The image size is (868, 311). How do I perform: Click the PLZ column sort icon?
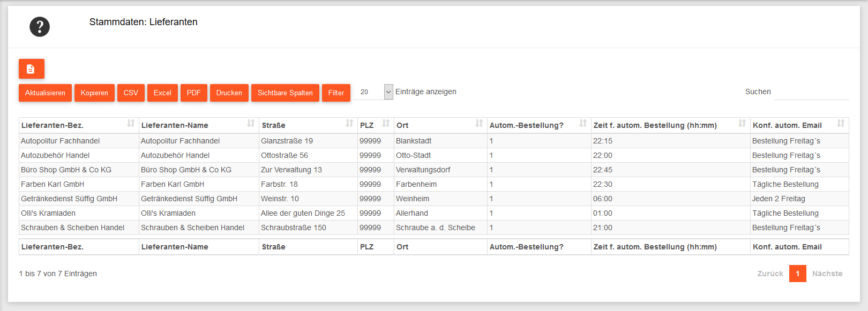point(386,124)
